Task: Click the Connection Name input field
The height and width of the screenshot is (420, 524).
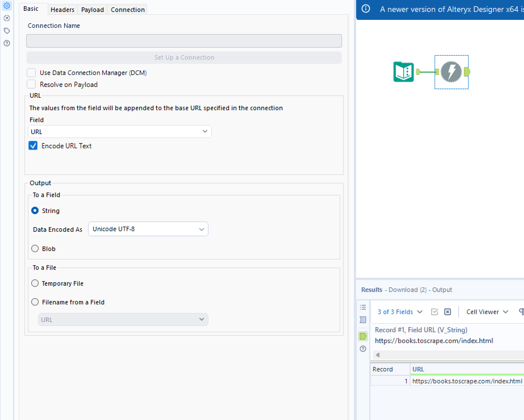Action: coord(184,41)
